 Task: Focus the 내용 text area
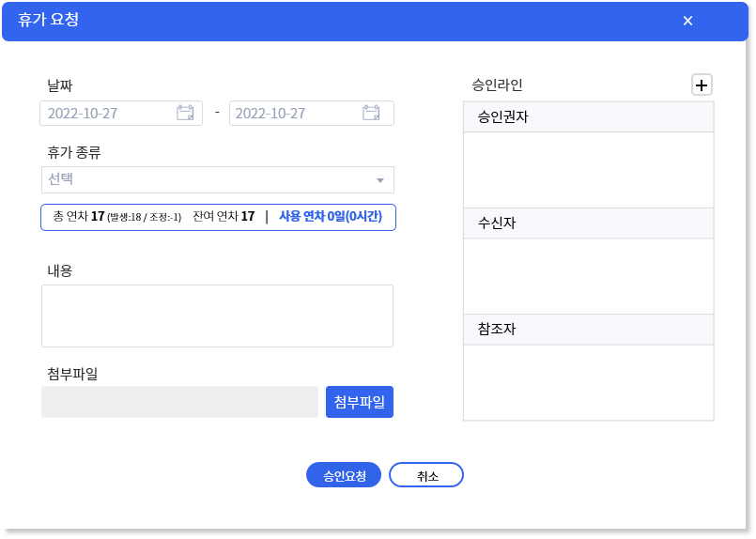(x=218, y=316)
